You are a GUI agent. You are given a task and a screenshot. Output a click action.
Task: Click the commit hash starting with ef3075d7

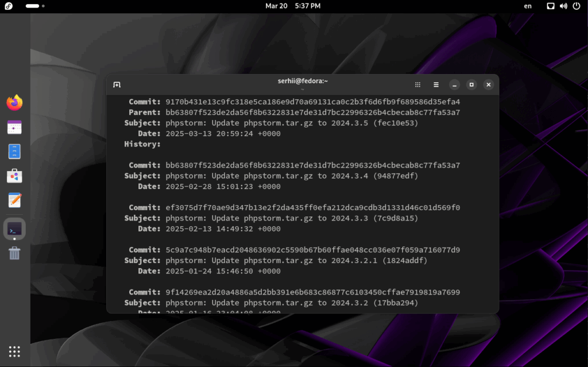coord(313,208)
